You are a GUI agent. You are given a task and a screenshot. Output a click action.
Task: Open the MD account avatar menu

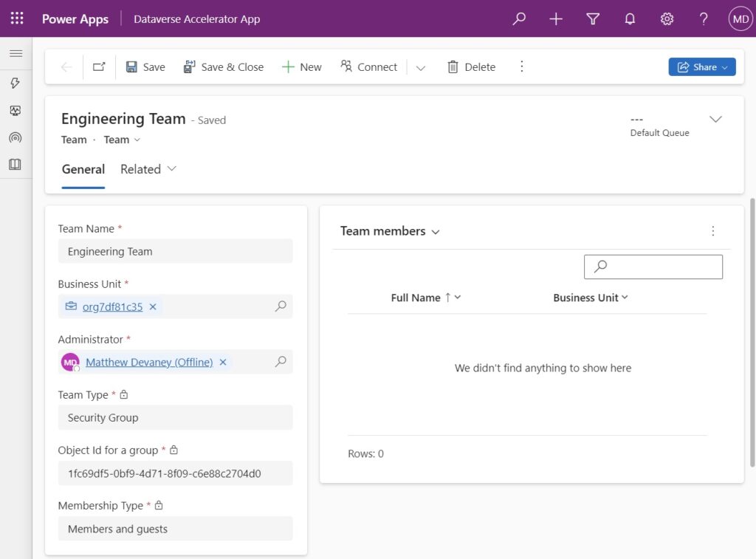(740, 18)
